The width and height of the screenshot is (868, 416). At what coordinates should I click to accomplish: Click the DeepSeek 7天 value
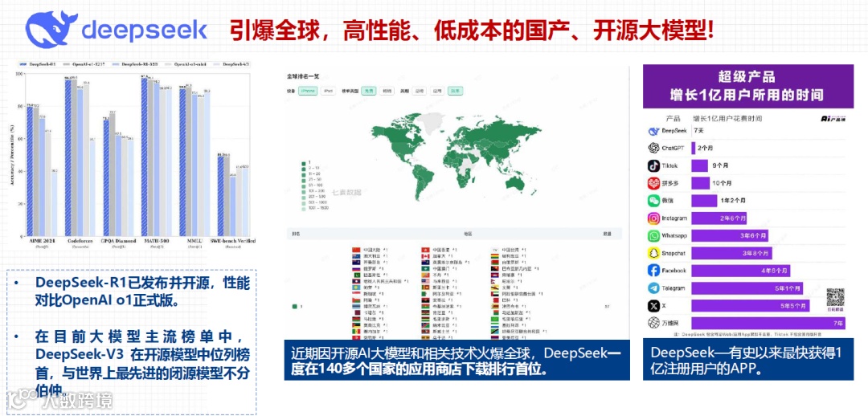click(698, 131)
